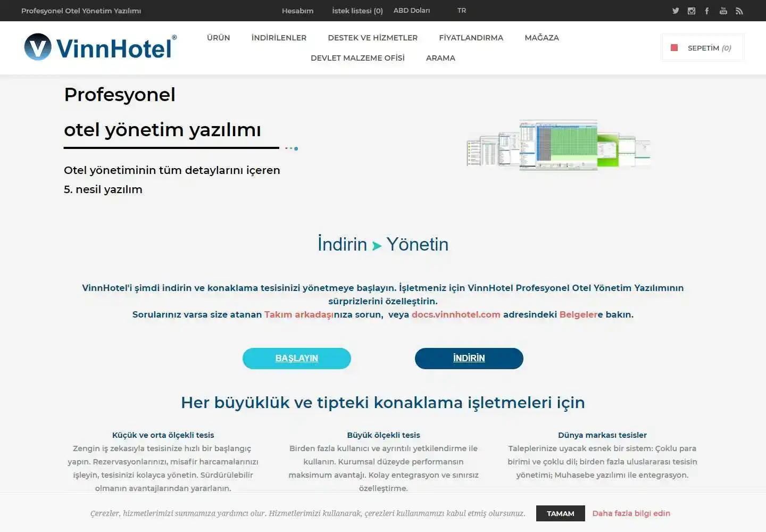
Task: Open the Instagram social icon
Action: point(692,11)
